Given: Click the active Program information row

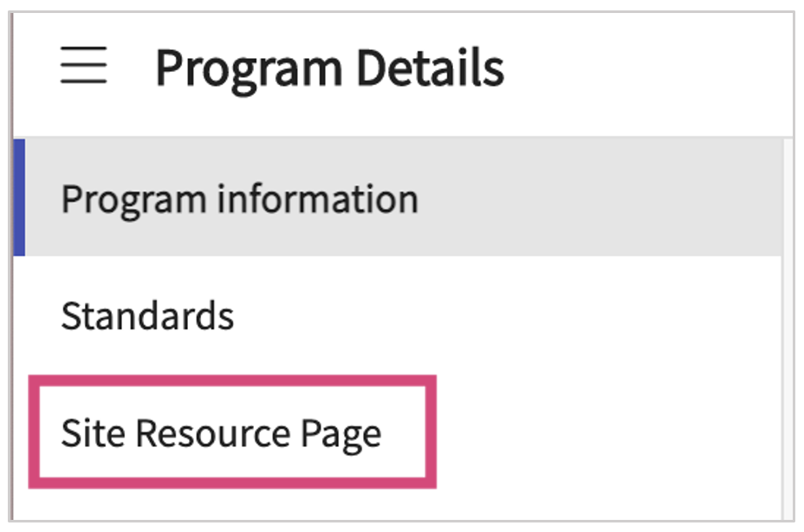Looking at the screenshot, I should pos(239,199).
